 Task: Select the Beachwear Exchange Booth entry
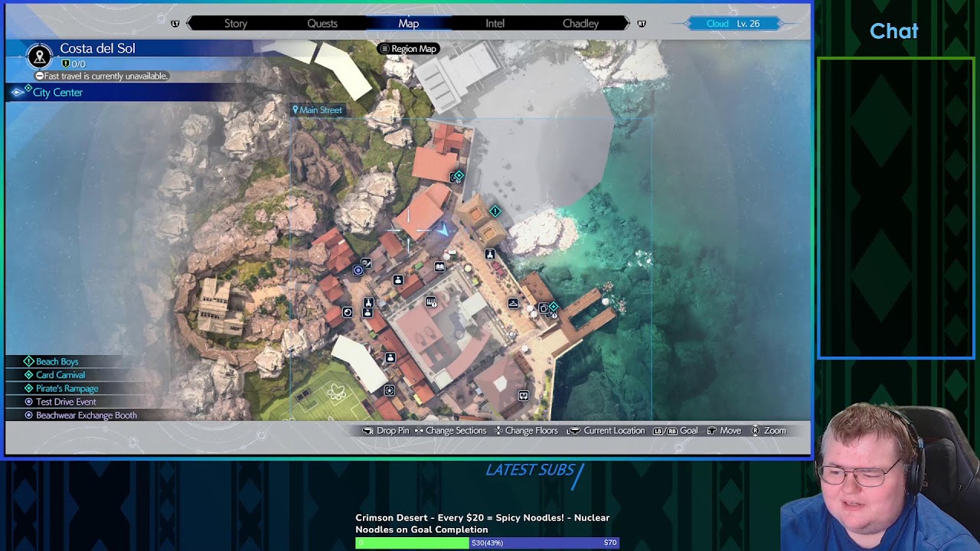coord(86,416)
